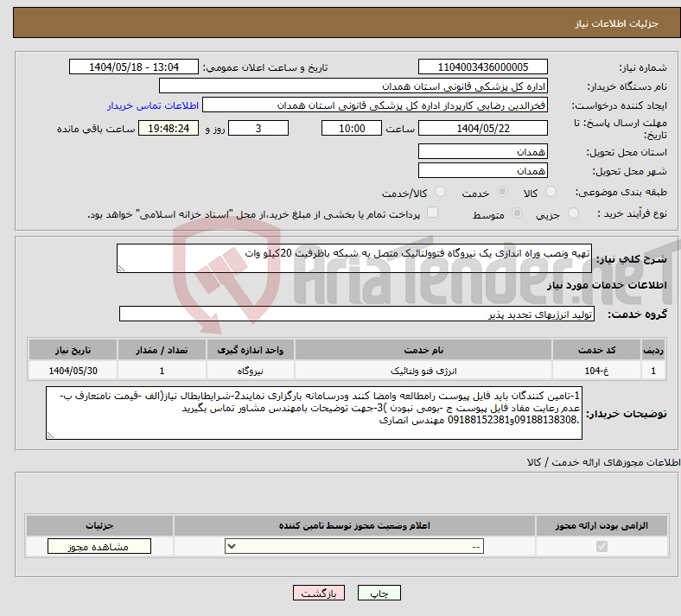
Task: Toggle the Islamic treasury payment checkbox
Action: pyautogui.click(x=433, y=213)
